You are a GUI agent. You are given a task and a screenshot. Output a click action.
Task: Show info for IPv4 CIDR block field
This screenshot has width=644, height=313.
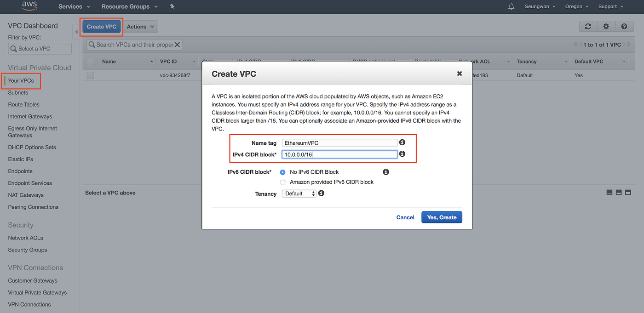click(x=402, y=154)
